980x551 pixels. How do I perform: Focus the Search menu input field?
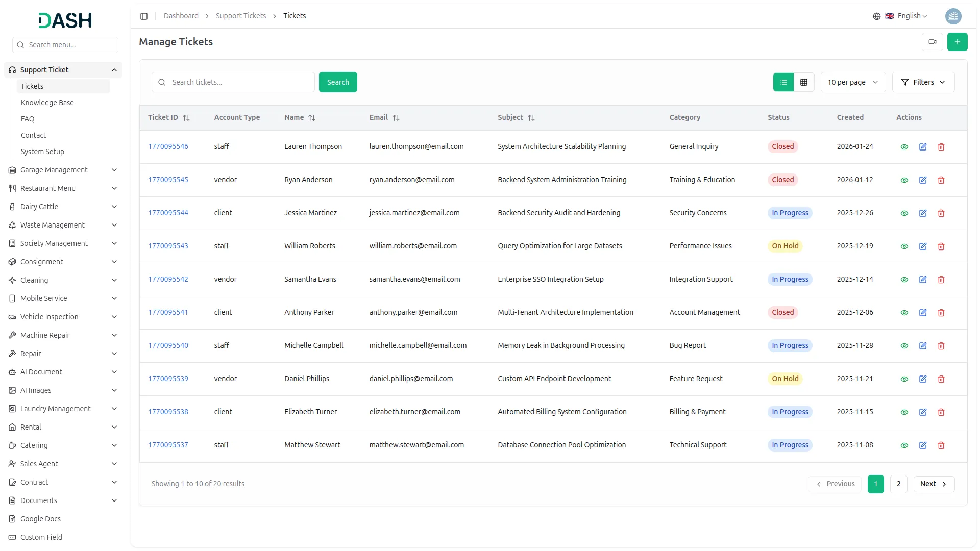65,45
